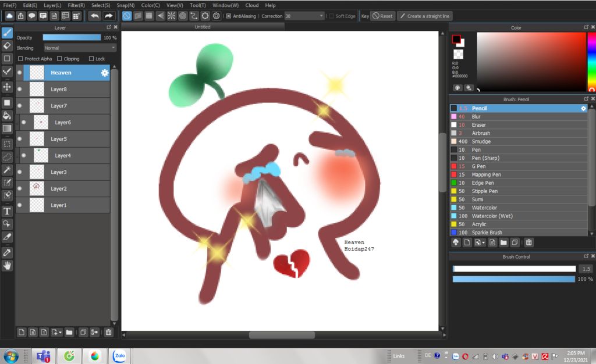Turn snap off with the Snap Off icon

(x=127, y=16)
